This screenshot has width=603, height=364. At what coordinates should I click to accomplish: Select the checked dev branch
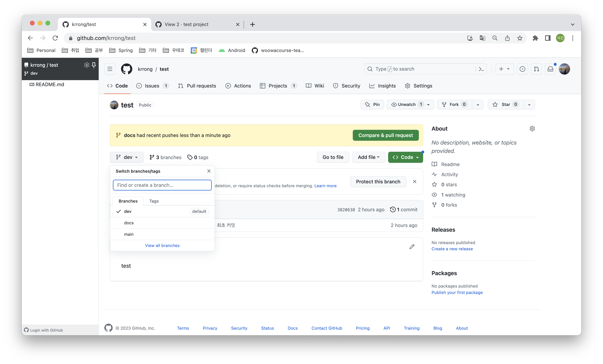(162, 211)
